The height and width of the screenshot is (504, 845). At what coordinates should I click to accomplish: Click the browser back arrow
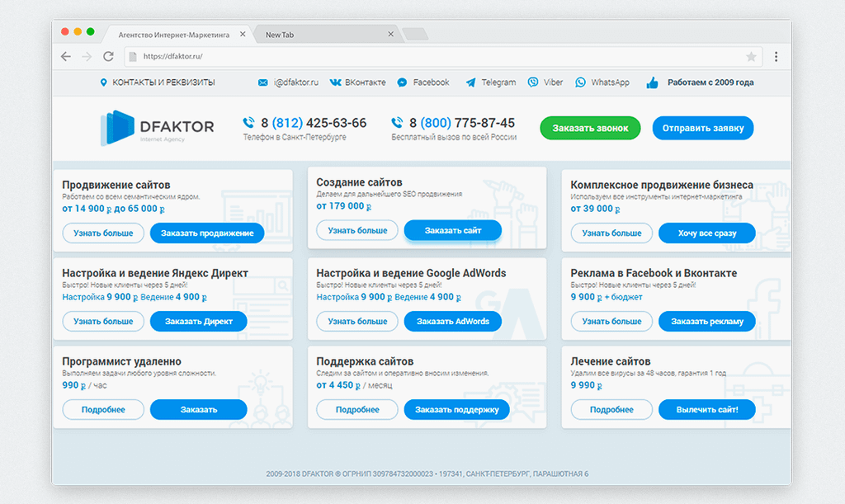point(66,57)
